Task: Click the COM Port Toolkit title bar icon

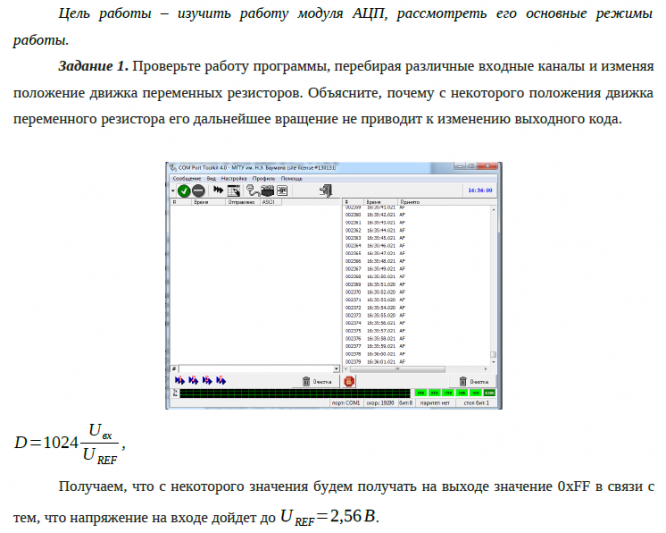Action: click(x=173, y=168)
